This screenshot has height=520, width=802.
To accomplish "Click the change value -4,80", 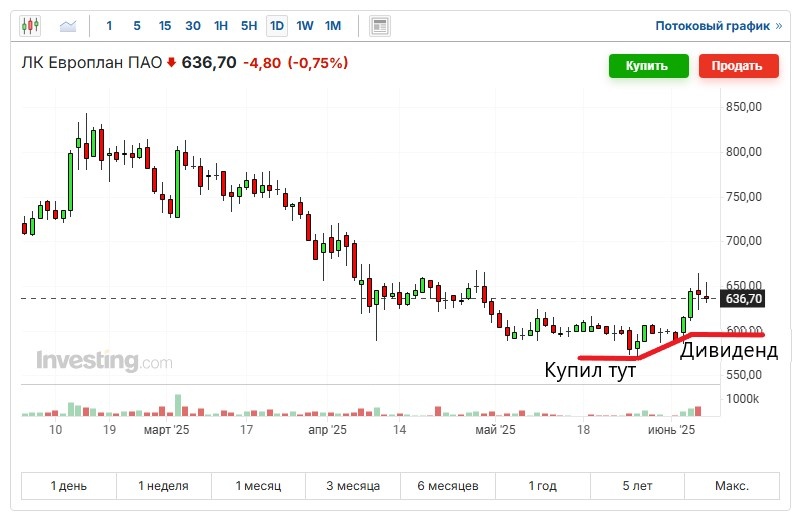I will coord(262,63).
